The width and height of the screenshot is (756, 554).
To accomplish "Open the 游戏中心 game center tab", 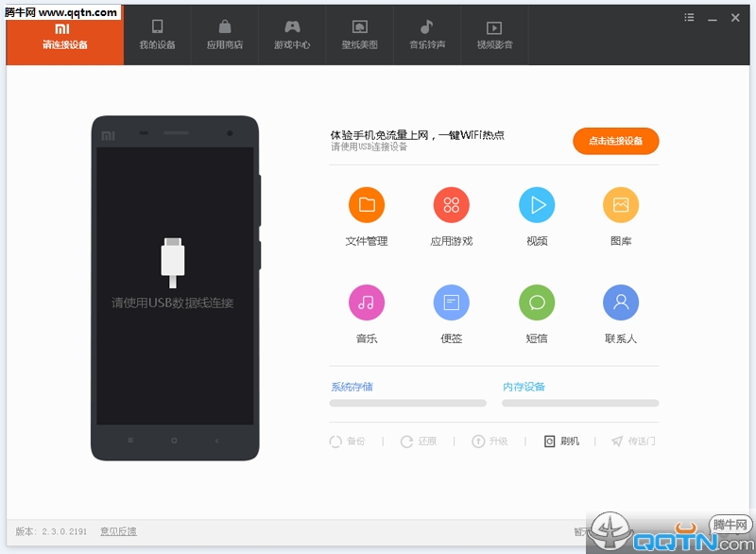I will pyautogui.click(x=292, y=35).
